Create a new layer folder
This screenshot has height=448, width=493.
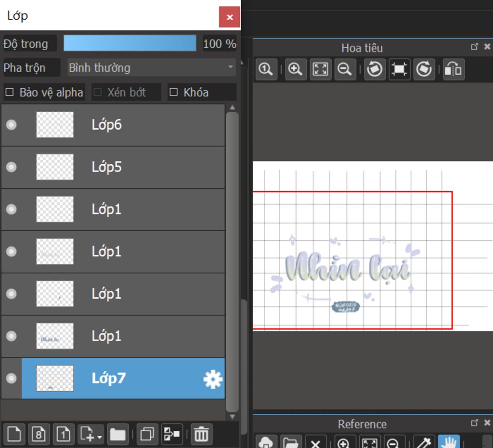tap(117, 434)
